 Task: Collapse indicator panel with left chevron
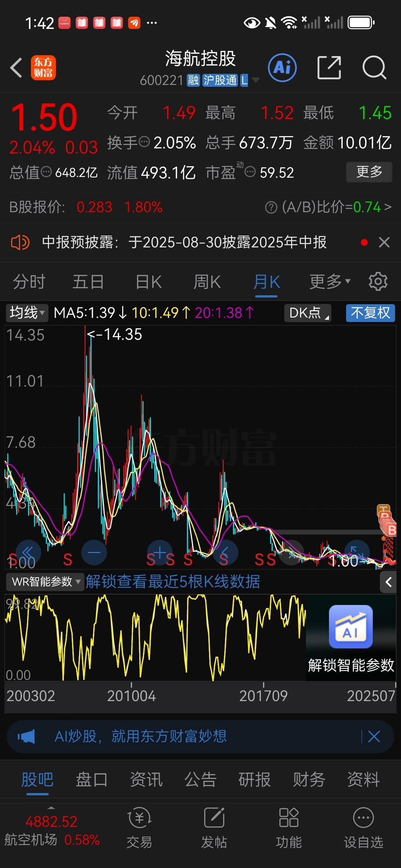(x=388, y=582)
